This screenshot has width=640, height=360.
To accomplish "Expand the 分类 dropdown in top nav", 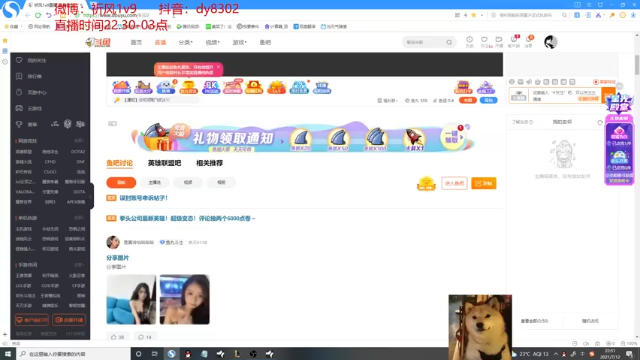I will 185,42.
